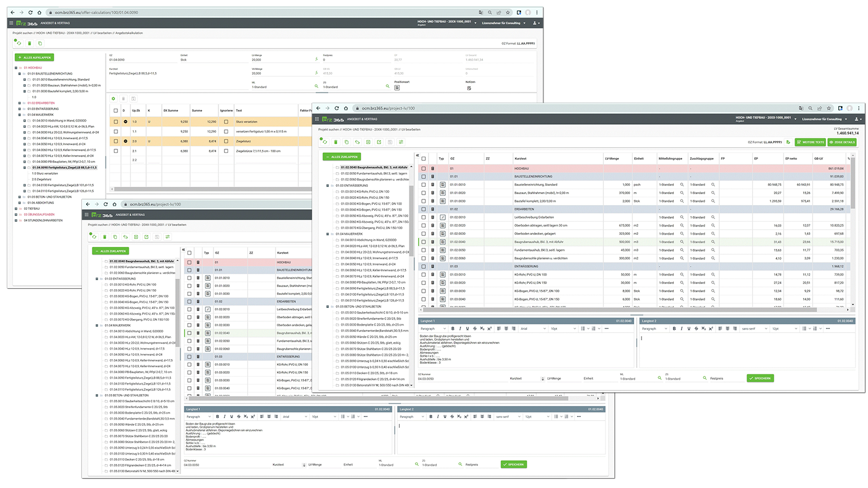
Task: Click the horizontal scrollbar below the calculation table
Action: tap(214, 189)
